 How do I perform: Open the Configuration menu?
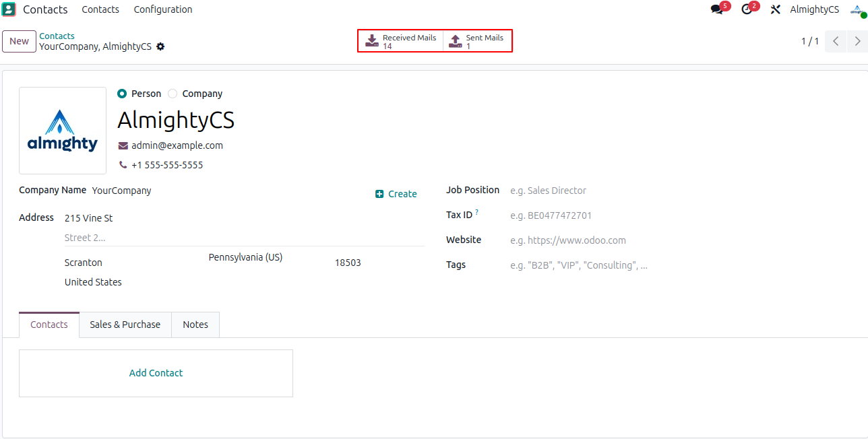163,9
